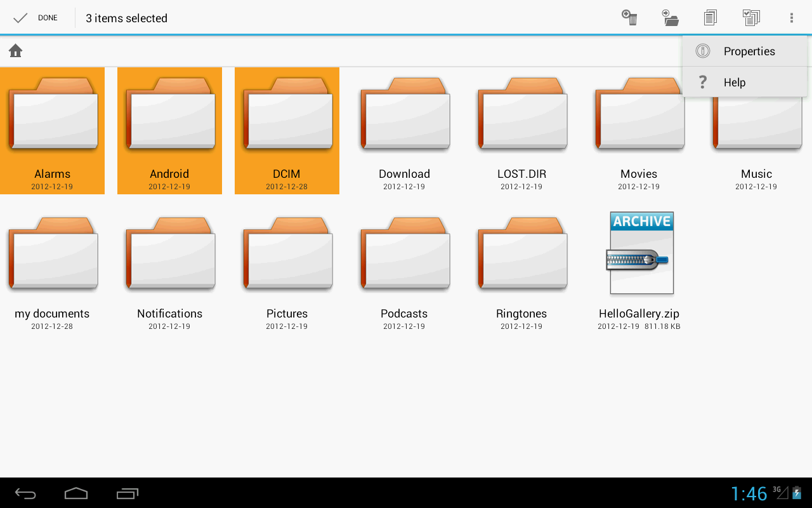Open the three-dot overflow menu

[792, 18]
